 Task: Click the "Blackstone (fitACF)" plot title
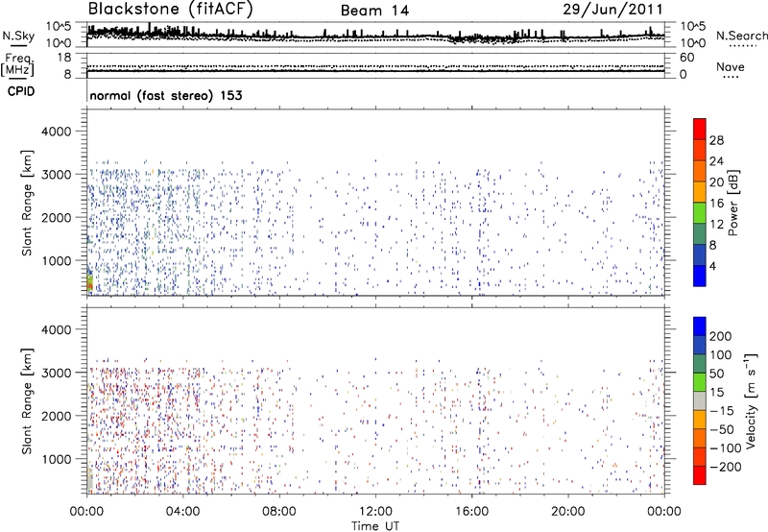click(x=171, y=9)
